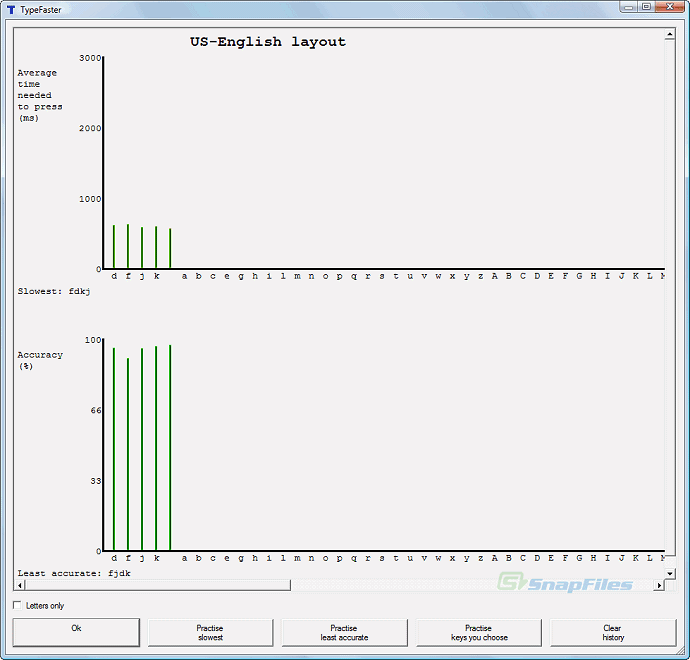Click the 'j' bar in time chart
Screen dimensions: 690x660
click(x=142, y=247)
